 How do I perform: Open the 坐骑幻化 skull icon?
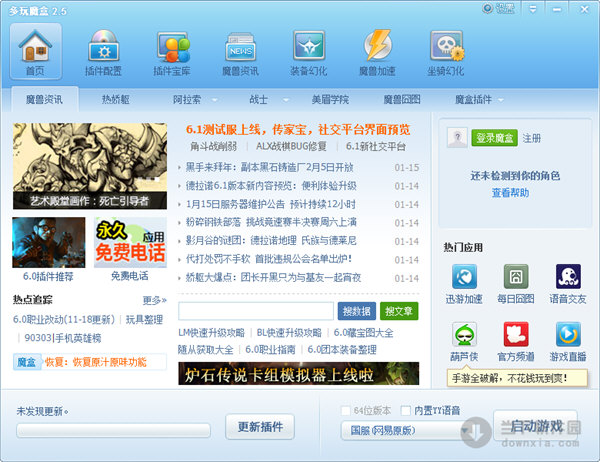pos(446,52)
